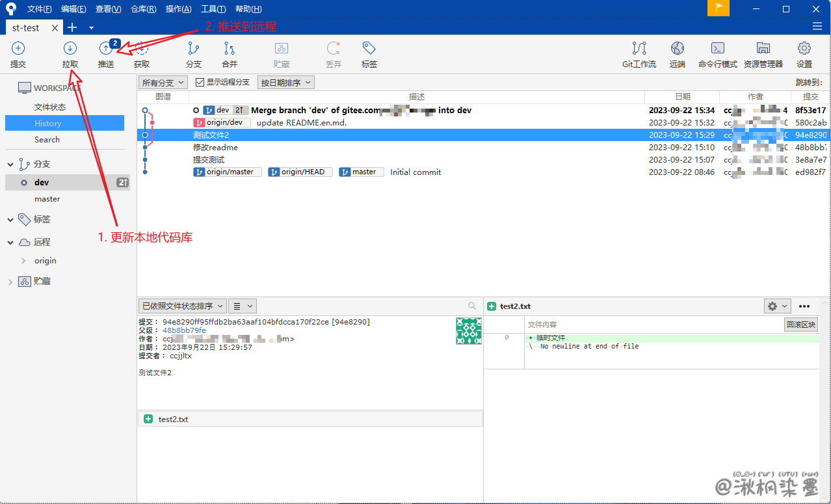The width and height of the screenshot is (831, 504).
Task: Open the 工具(T) menu
Action: click(213, 9)
